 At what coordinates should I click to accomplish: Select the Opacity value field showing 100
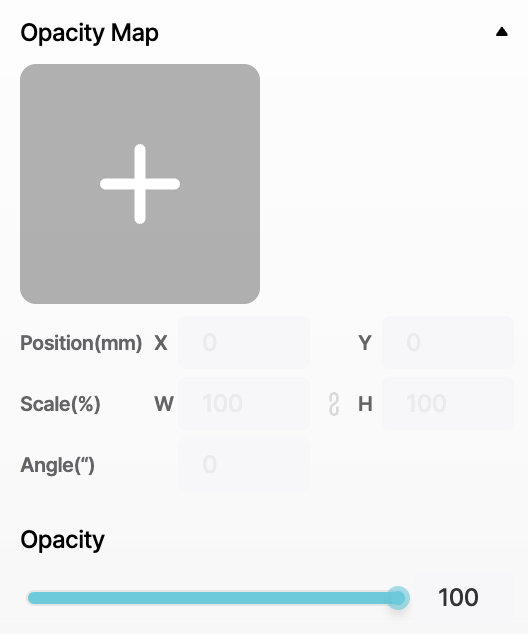468,597
